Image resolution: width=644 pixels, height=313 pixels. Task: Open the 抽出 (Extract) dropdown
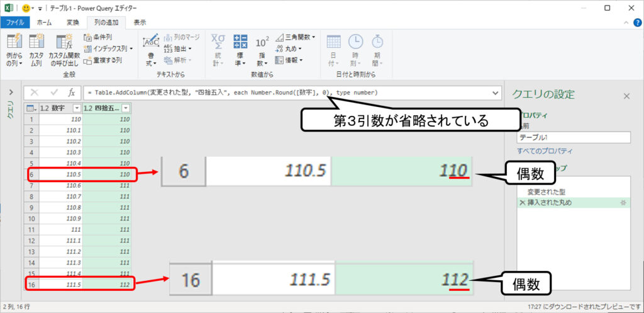coord(177,48)
